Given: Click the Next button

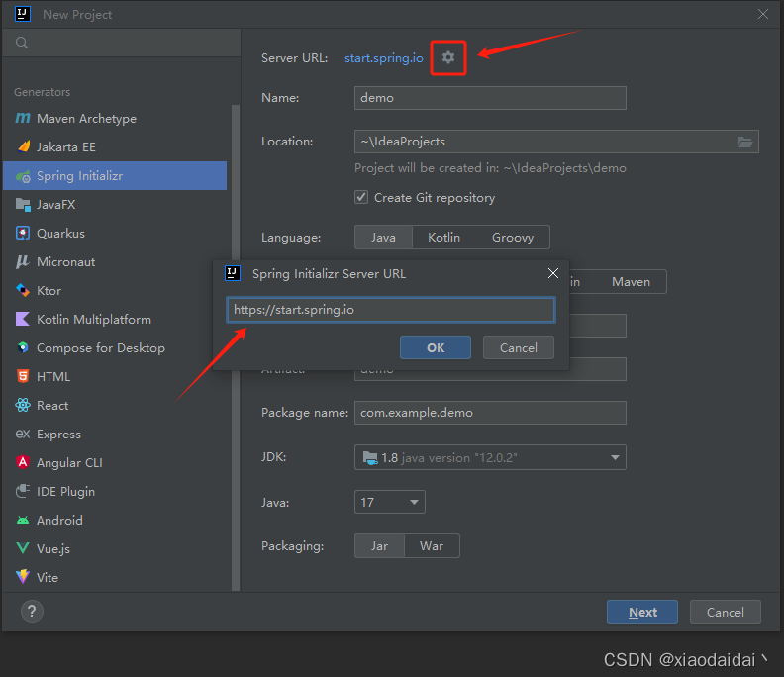Looking at the screenshot, I should point(642,612).
